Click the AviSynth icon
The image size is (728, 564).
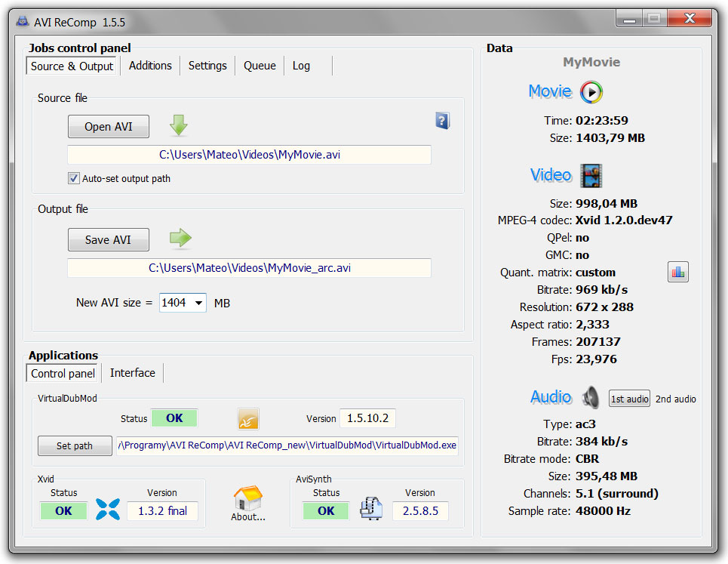click(x=370, y=510)
